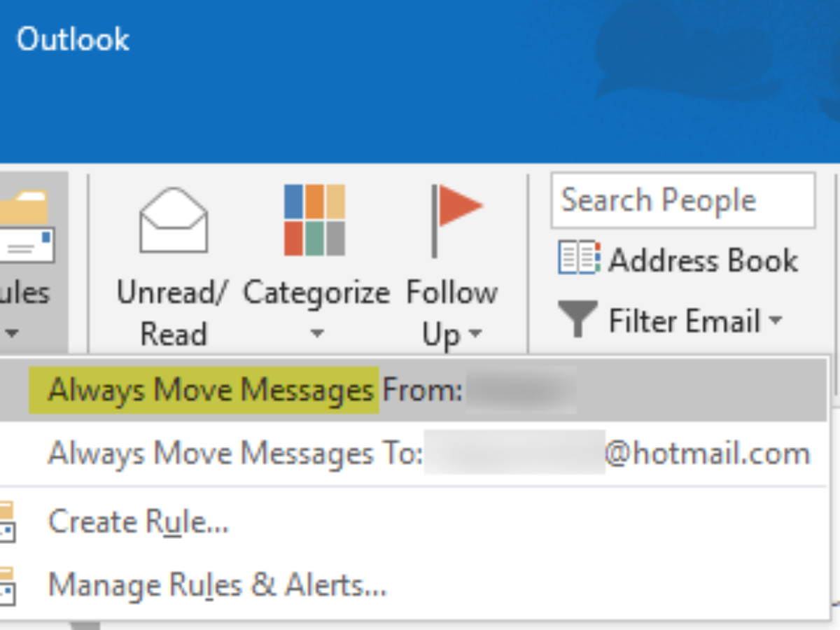Viewport: 840px width, 630px height.
Task: Click the Address Book label
Action: 703,260
